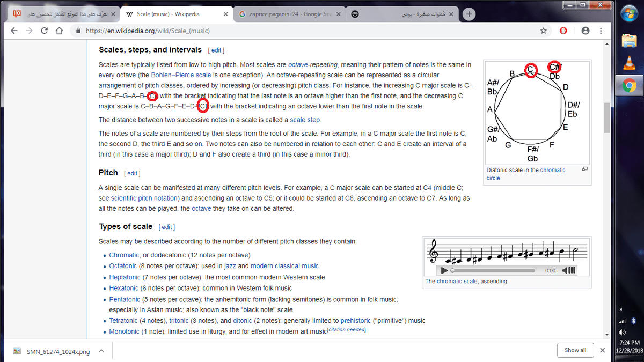Viewport: 644px width, 362px height.
Task: Go back to the previous page in Chrome
Action: tap(14, 31)
